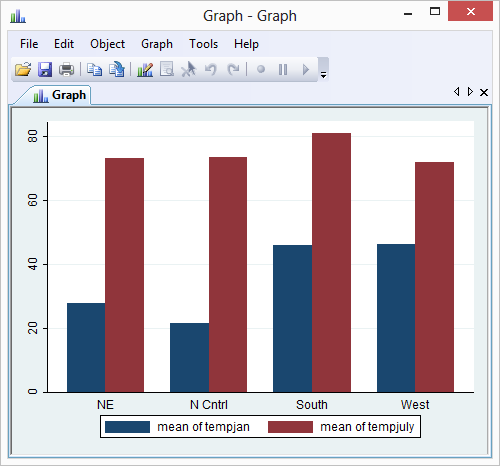Select the red tempjuly bar for South
Image resolution: width=500 pixels, height=466 pixels.
331,262
